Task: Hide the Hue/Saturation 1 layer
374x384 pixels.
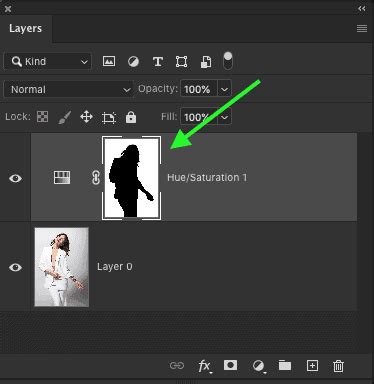Action: (15, 178)
